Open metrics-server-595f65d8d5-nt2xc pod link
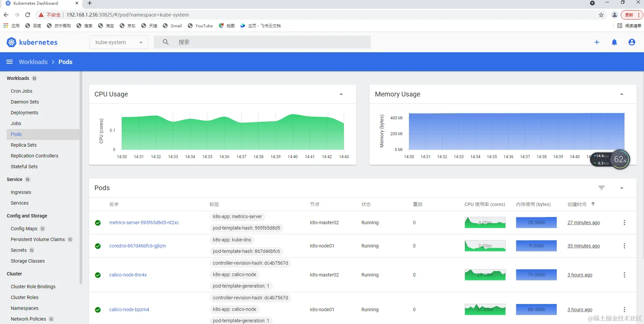 [x=144, y=223]
